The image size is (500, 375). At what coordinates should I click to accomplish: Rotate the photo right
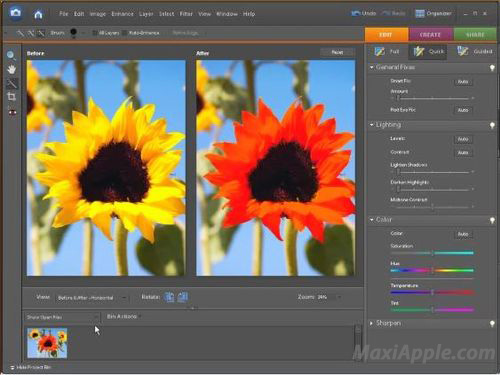[x=183, y=297]
